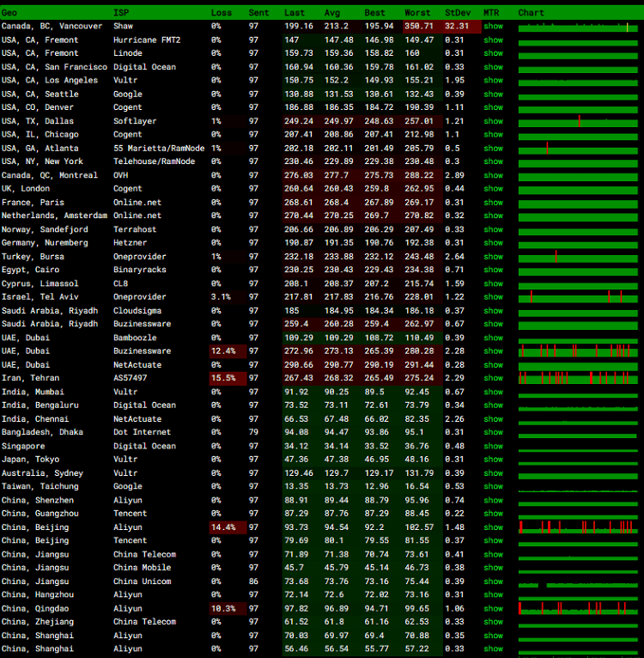Show MTR for San Francisco Digital Ocean
The width and height of the screenshot is (644, 658).
coord(494,67)
